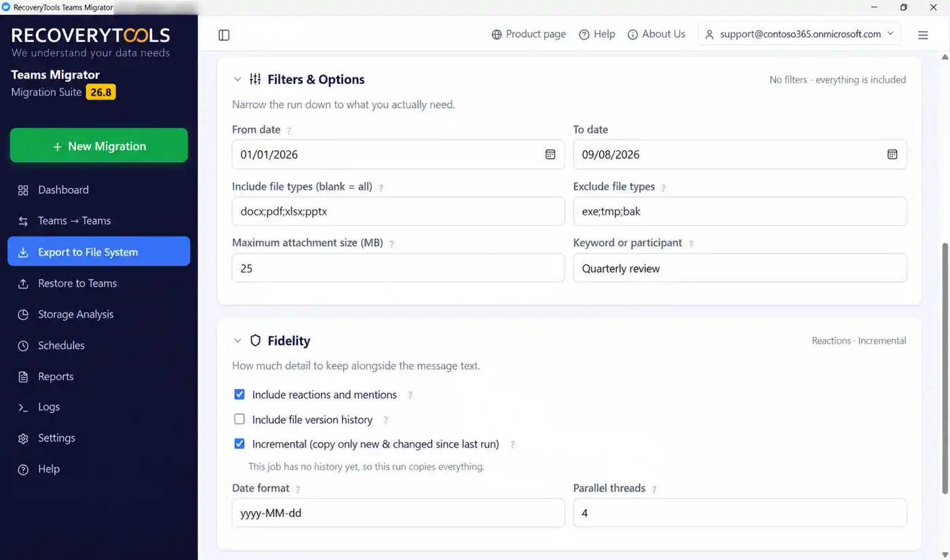The height and width of the screenshot is (560, 950).
Task: Collapse the Fidelity section
Action: 237,340
